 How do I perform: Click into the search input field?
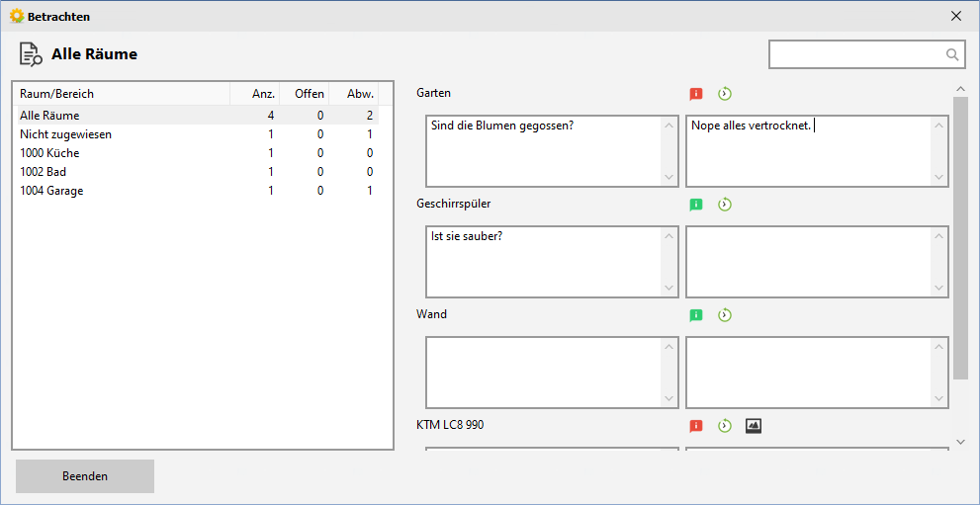pyautogui.click(x=855, y=55)
